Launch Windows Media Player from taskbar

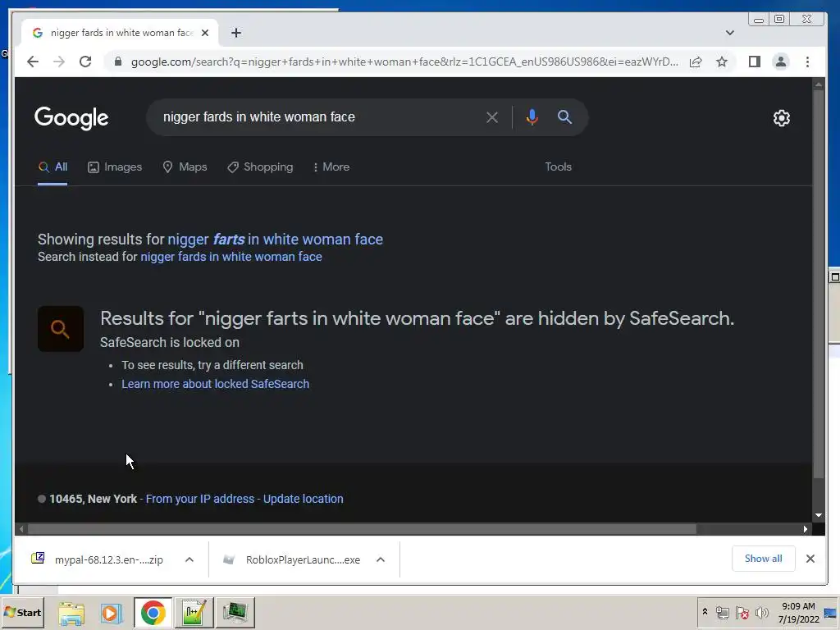click(x=112, y=613)
